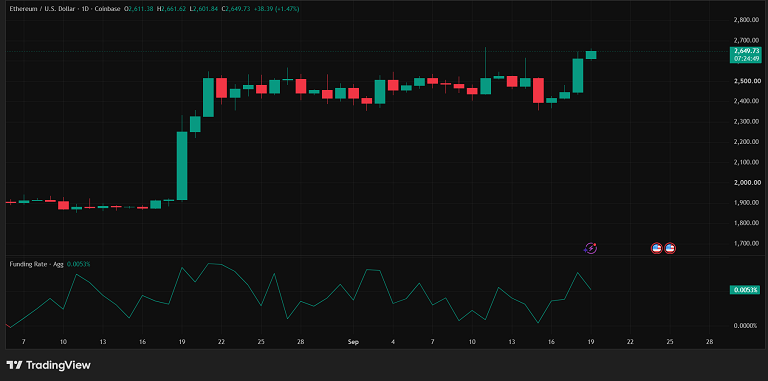Image resolution: width=768 pixels, height=381 pixels.
Task: Click the green 0.0053% value beside Funding Rate
Action: pyautogui.click(x=78, y=264)
